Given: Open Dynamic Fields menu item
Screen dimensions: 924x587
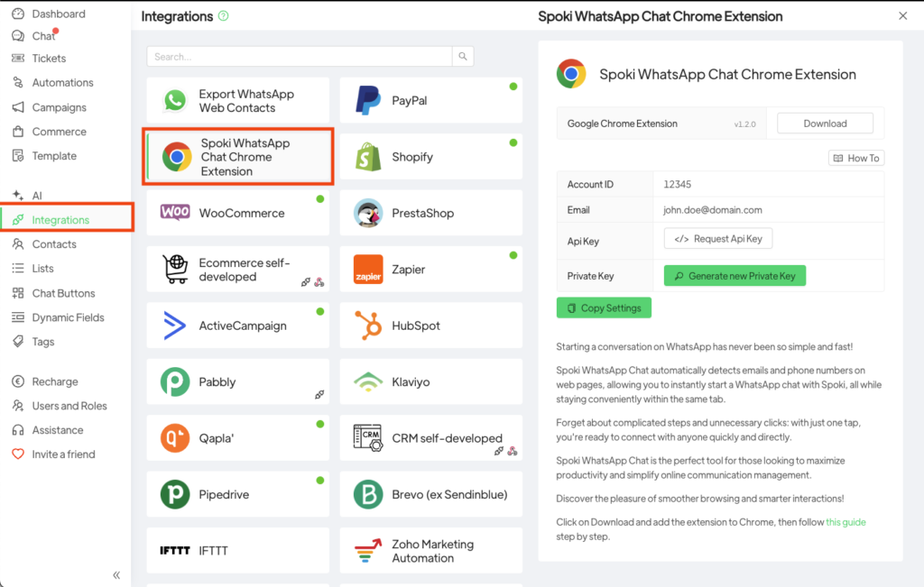Looking at the screenshot, I should coord(68,317).
